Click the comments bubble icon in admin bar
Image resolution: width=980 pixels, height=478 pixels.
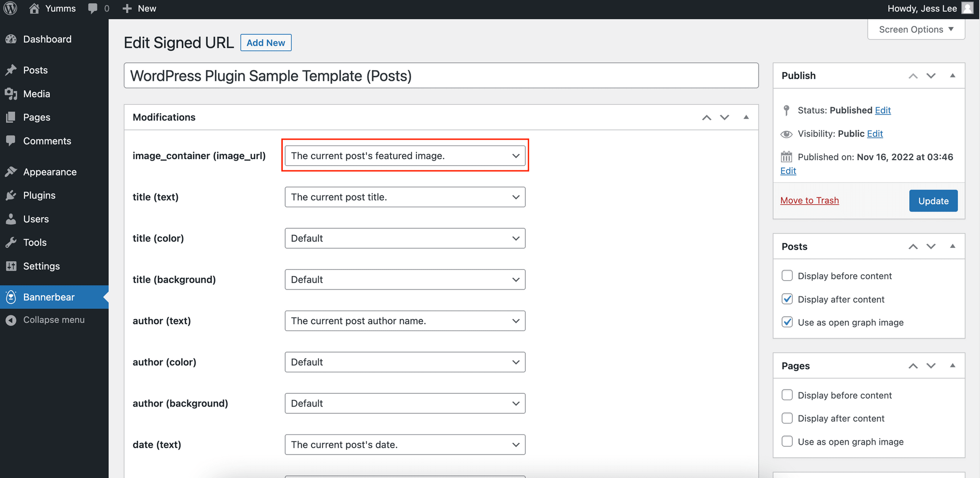pyautogui.click(x=93, y=8)
